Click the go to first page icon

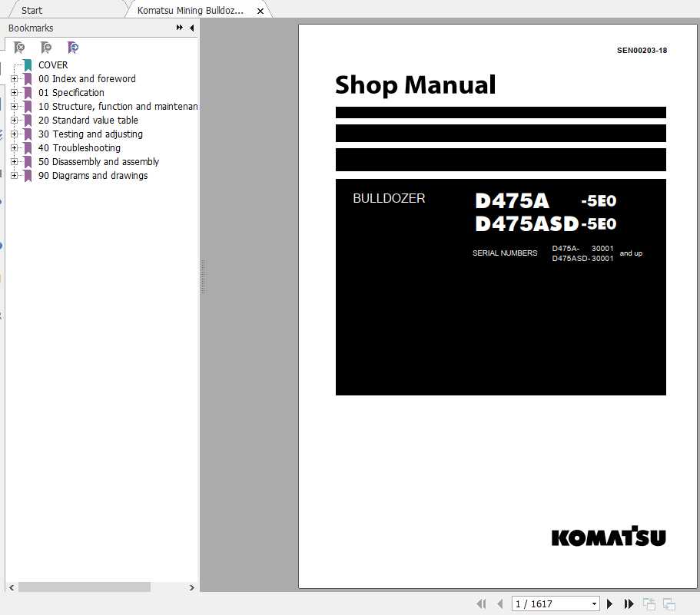tap(481, 603)
